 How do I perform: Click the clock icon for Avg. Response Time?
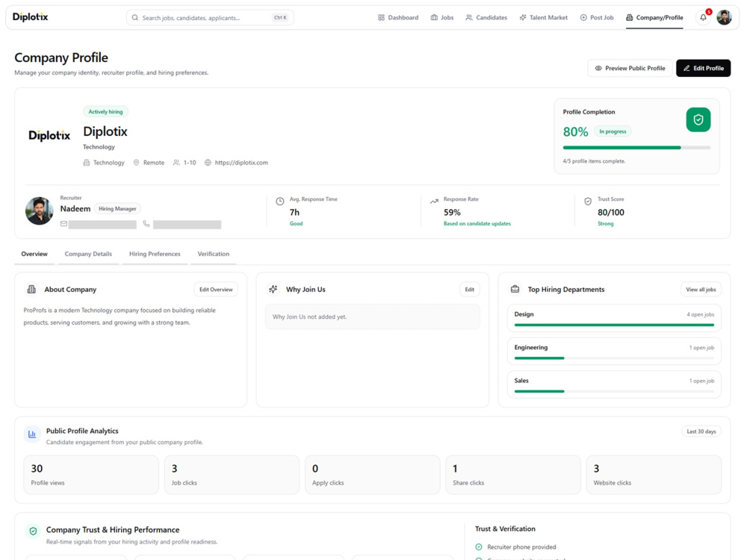(x=279, y=202)
